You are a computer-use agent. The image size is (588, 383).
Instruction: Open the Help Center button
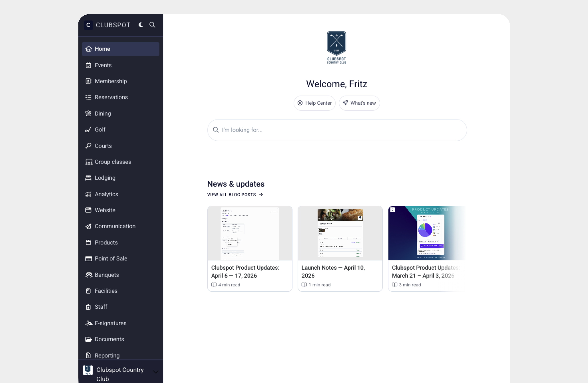(314, 103)
